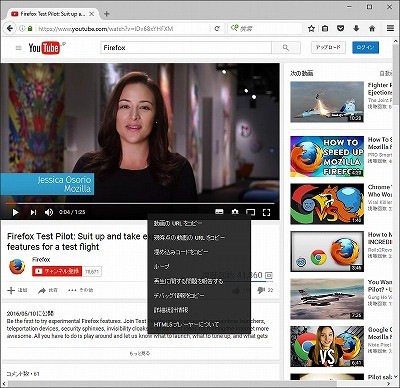
Task: Open the Fighter video title link
Action: 380,89
